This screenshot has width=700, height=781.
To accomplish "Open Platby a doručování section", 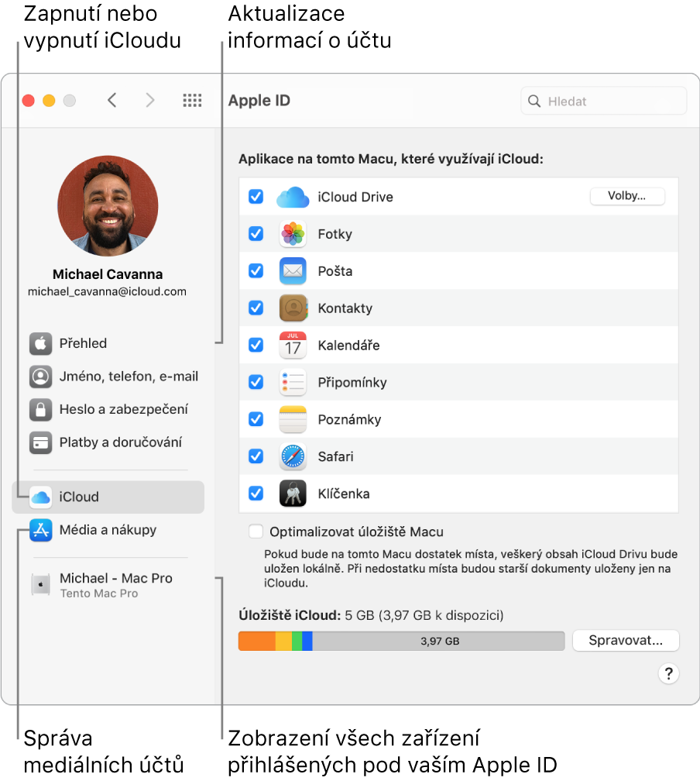I will [108, 442].
